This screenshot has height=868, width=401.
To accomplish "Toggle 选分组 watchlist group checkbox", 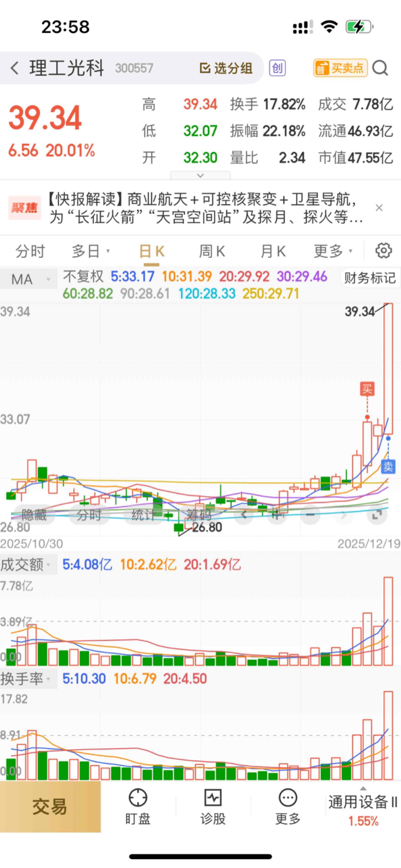I will pos(226,68).
